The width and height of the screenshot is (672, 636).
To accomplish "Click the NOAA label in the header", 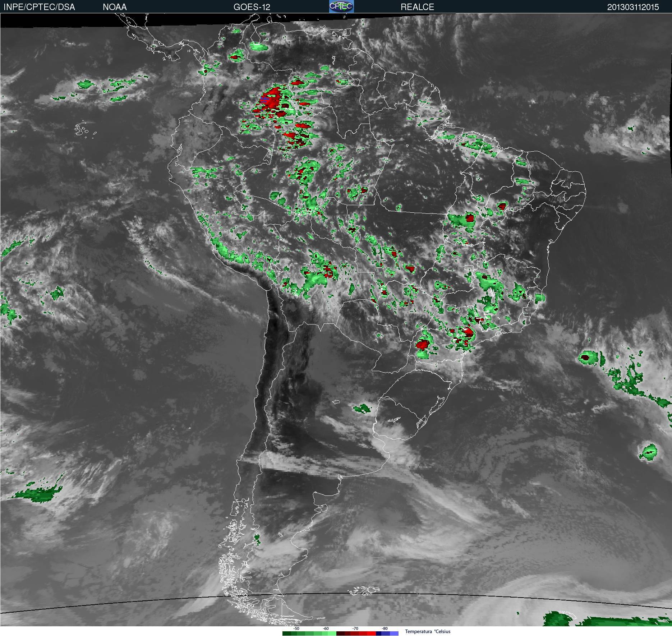I will (x=115, y=7).
